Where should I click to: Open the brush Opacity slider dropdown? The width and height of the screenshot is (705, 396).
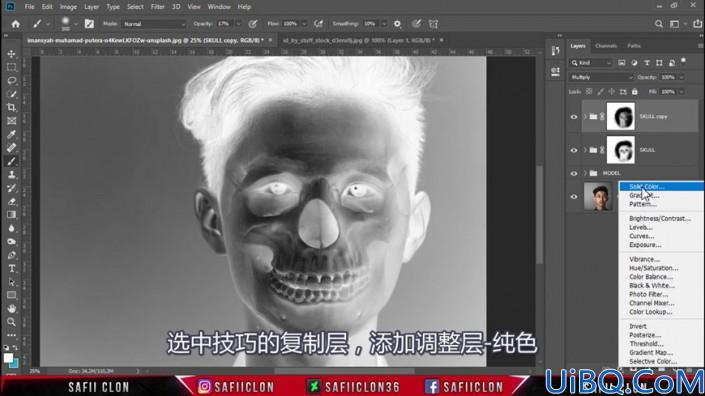[238, 24]
